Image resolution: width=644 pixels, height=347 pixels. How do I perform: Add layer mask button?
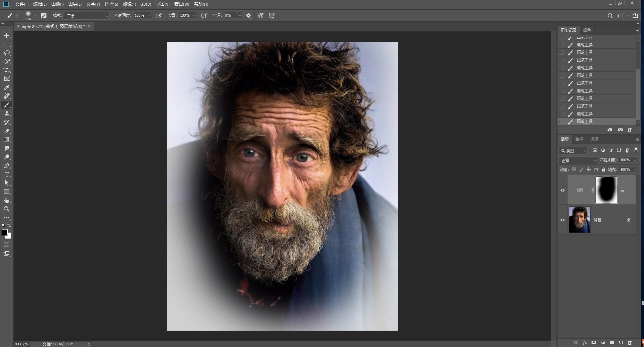coord(594,343)
